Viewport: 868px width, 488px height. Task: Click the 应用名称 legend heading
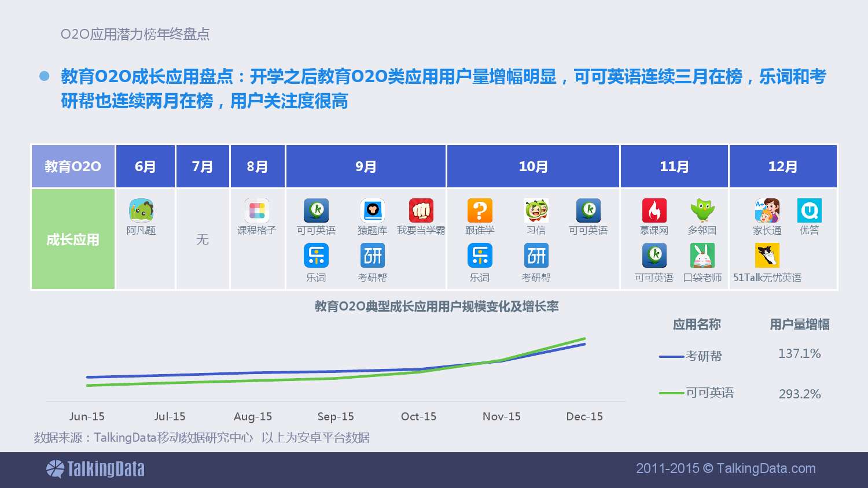pyautogui.click(x=697, y=324)
